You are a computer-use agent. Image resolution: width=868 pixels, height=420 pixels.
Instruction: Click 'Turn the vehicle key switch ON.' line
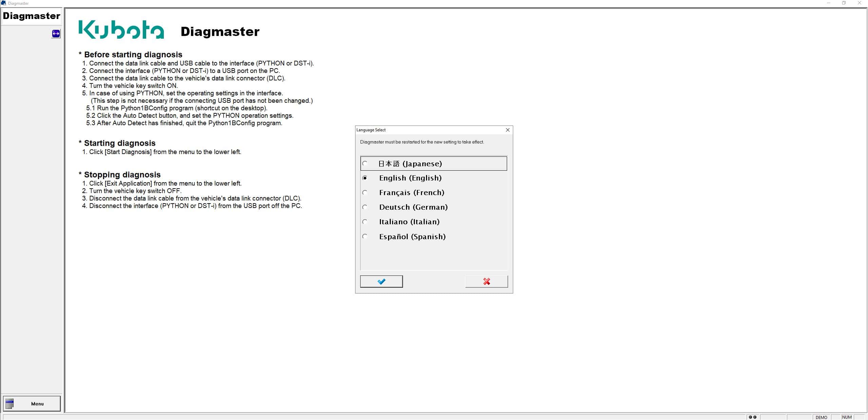click(130, 86)
